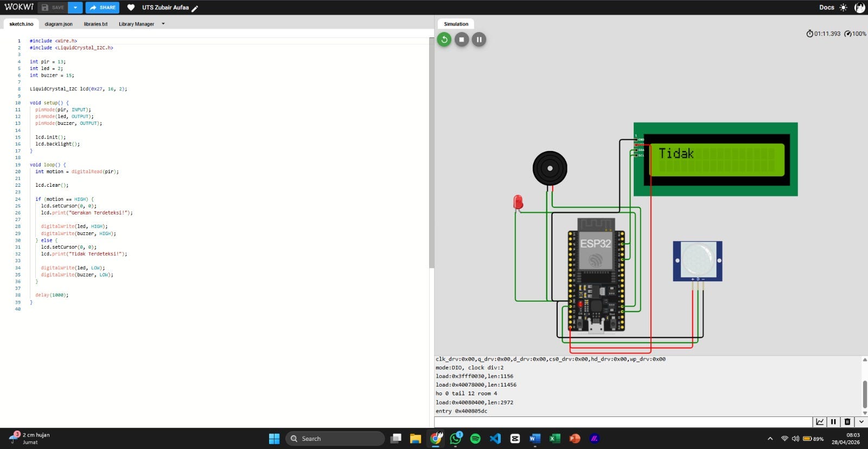Open the weather widget in taskbar
Screen dimensions: 868x449
[x=30, y=438]
